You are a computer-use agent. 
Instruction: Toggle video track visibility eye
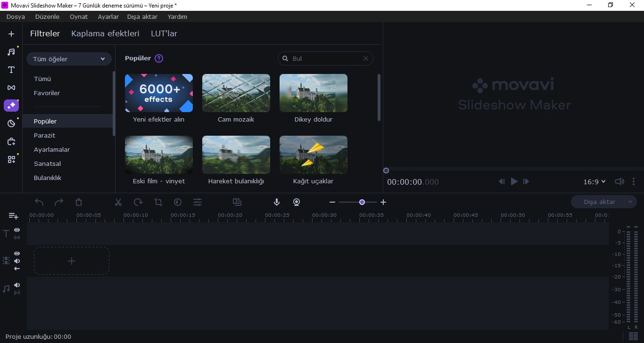coord(17,253)
